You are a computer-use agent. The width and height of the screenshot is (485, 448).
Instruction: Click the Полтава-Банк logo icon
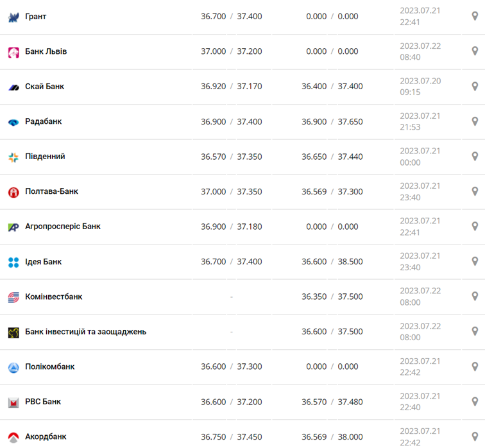tap(13, 192)
